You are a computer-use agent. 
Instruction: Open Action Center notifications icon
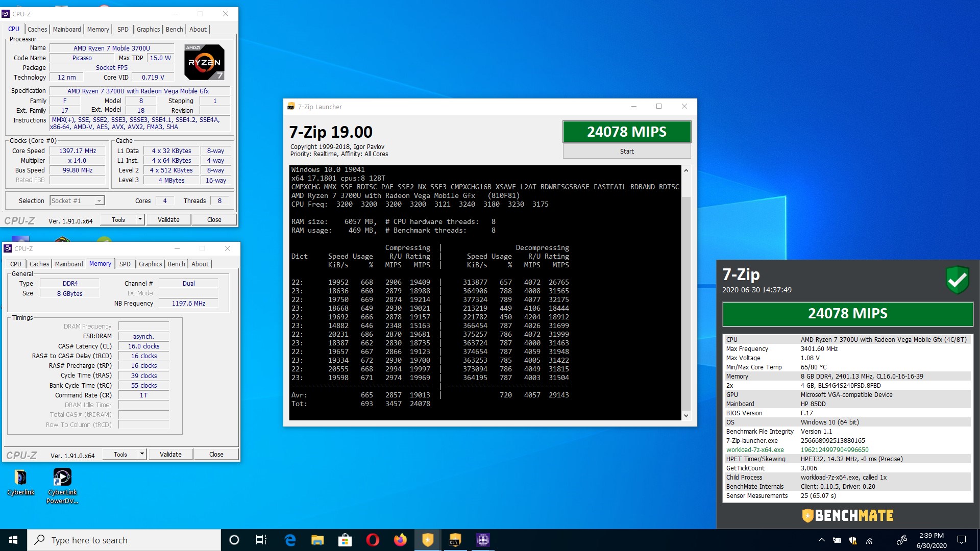coord(962,540)
